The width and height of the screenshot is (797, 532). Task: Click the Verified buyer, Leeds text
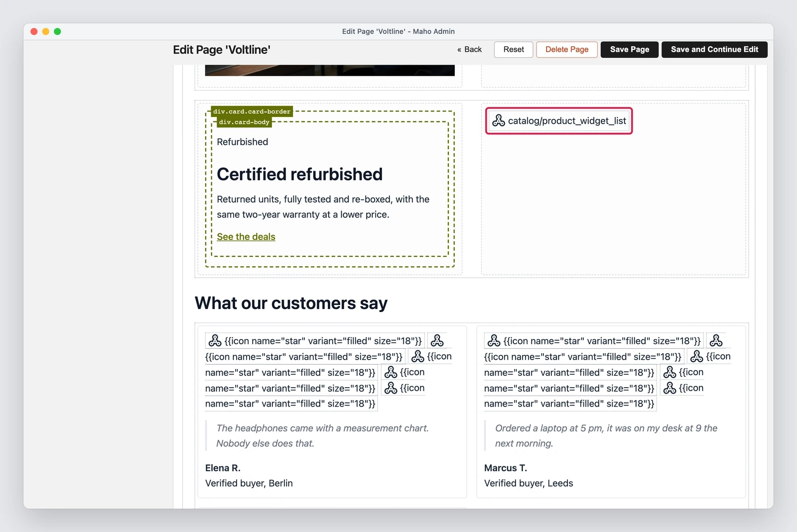coord(529,483)
